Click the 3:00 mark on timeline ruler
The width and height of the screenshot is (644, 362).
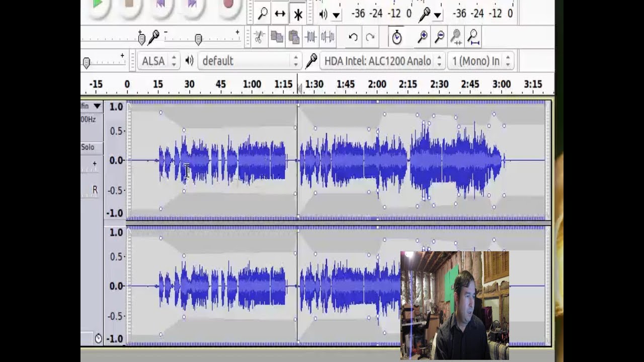pyautogui.click(x=501, y=84)
